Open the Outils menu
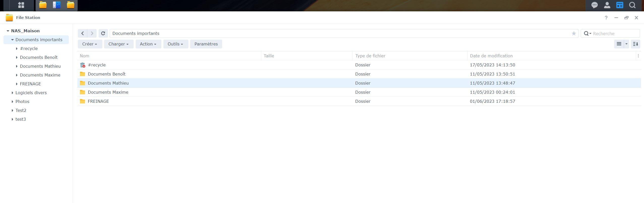This screenshot has height=203, width=644. point(175,44)
